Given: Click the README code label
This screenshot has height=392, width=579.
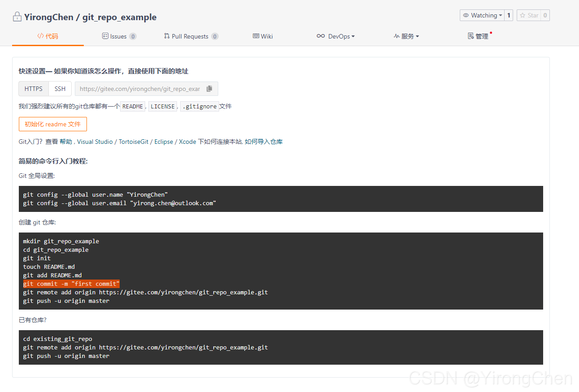Looking at the screenshot, I should click(133, 107).
